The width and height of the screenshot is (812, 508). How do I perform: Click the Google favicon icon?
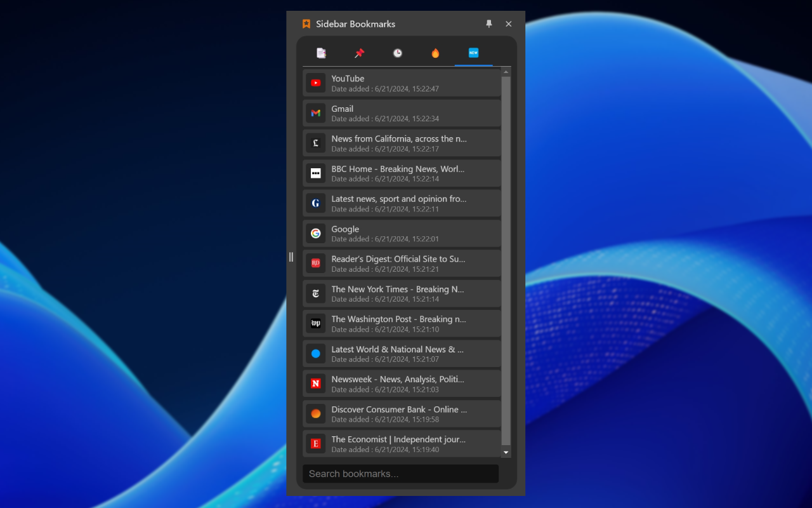[316, 234]
